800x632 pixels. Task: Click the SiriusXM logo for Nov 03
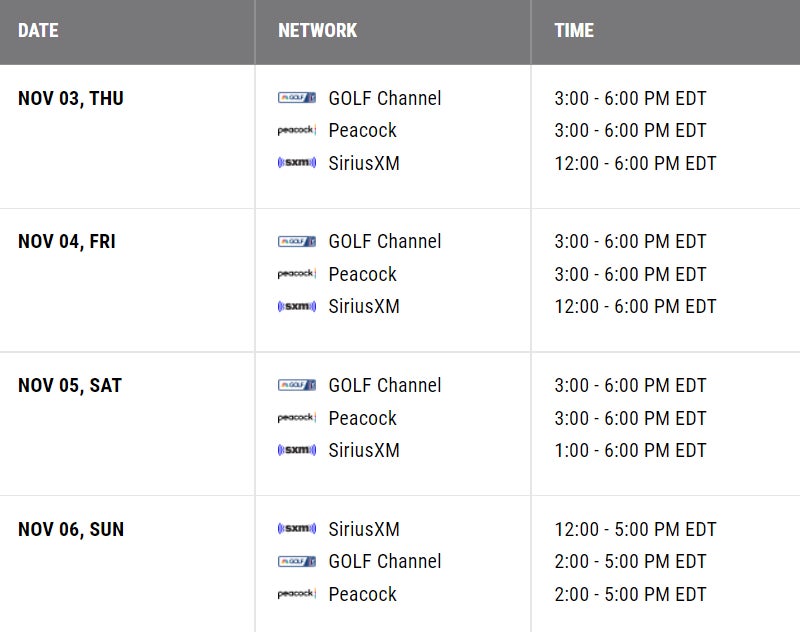pos(297,163)
